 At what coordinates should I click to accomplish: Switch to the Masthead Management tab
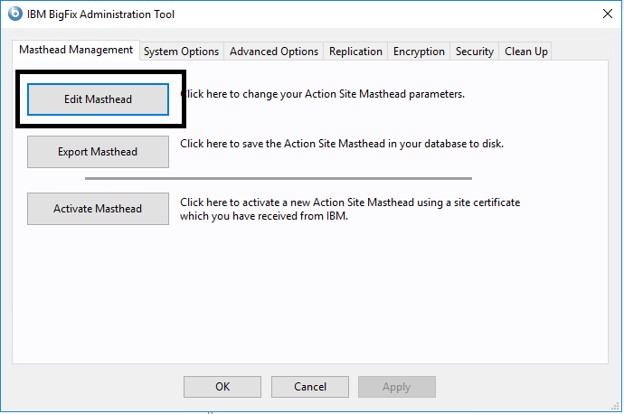pos(76,50)
